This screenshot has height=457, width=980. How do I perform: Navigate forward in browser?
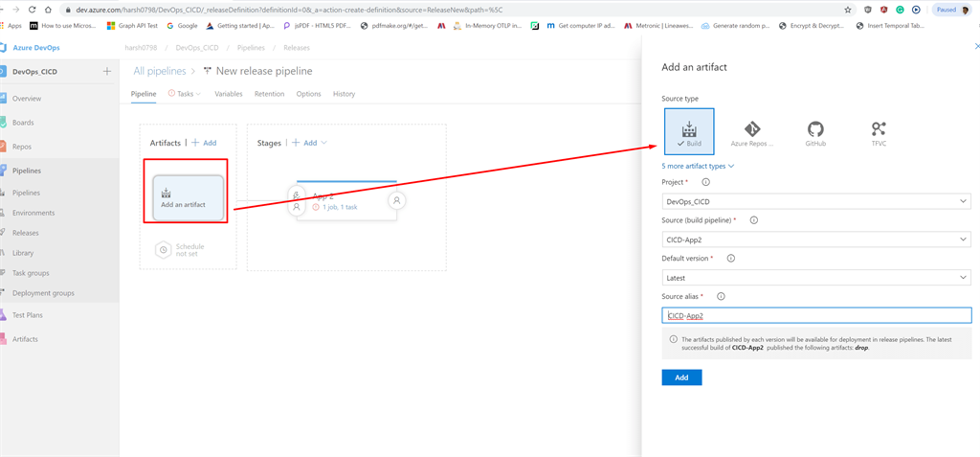pyautogui.click(x=15, y=10)
